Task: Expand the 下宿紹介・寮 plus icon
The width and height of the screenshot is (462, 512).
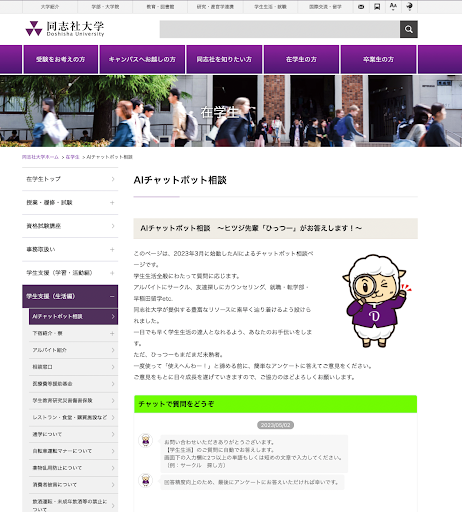Action: click(112, 333)
